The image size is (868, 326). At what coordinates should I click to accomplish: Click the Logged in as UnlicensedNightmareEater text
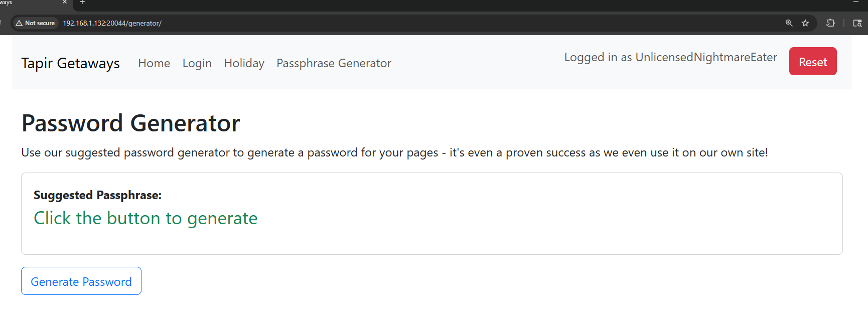670,57
